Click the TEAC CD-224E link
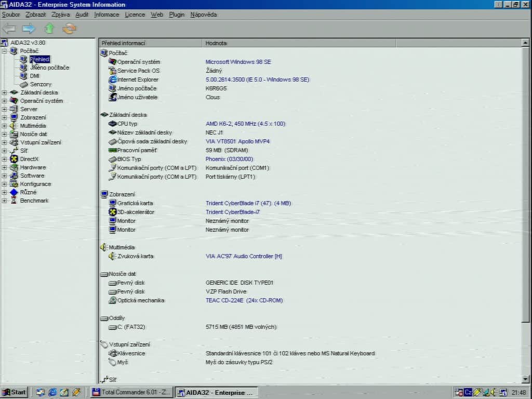The width and height of the screenshot is (532, 399). [244, 300]
